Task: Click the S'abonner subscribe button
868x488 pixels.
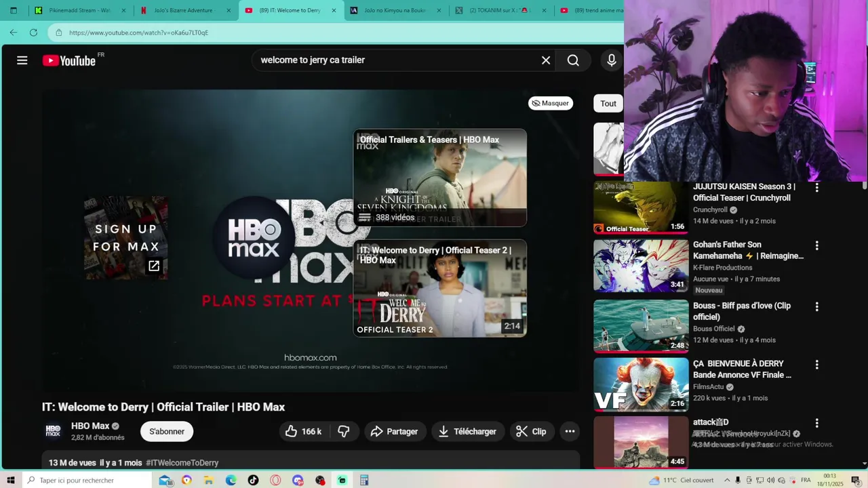Action: (167, 431)
